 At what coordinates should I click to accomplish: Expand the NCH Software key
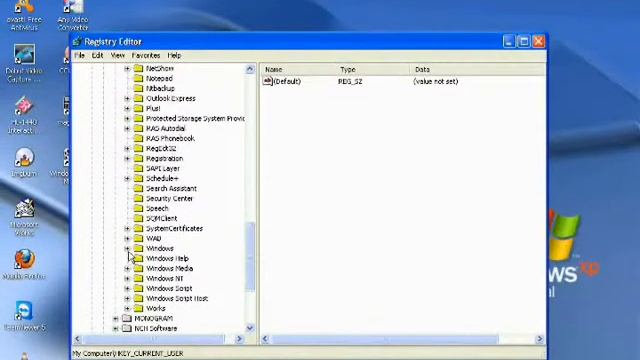tap(116, 329)
